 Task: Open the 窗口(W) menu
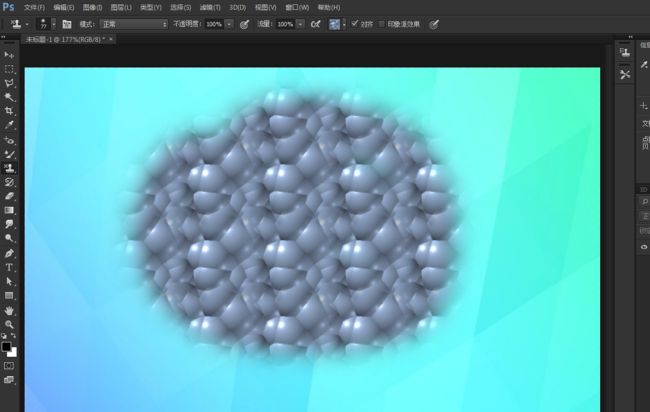point(297,7)
